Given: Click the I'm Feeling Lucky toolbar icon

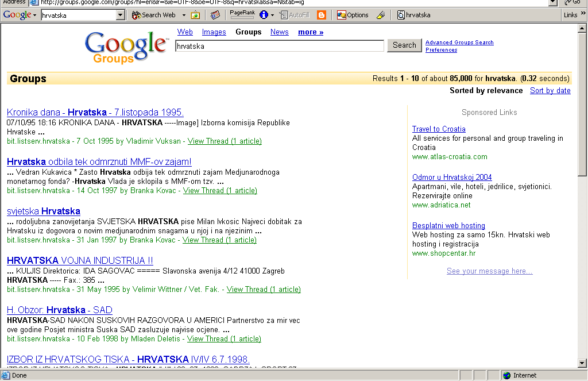Looking at the screenshot, I should [x=195, y=15].
